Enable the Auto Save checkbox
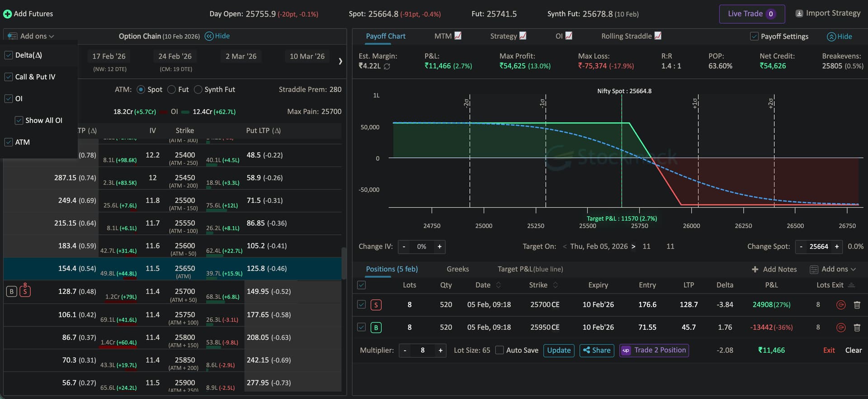 500,350
